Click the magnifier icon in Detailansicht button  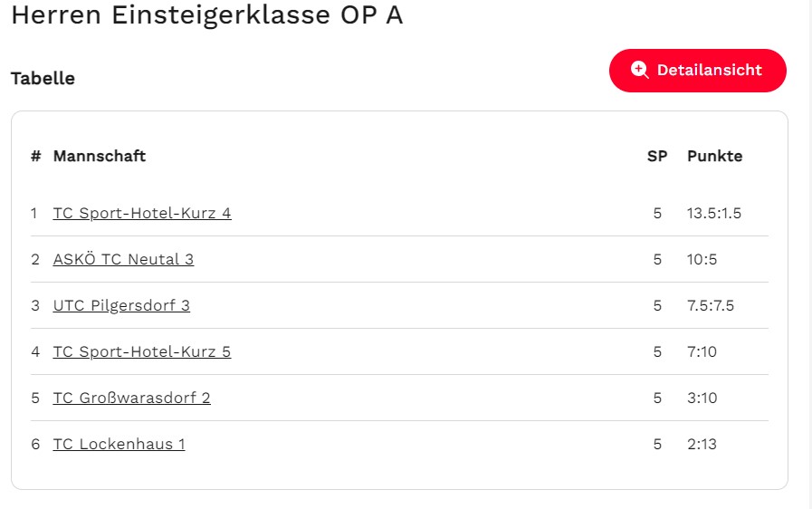[x=640, y=70]
